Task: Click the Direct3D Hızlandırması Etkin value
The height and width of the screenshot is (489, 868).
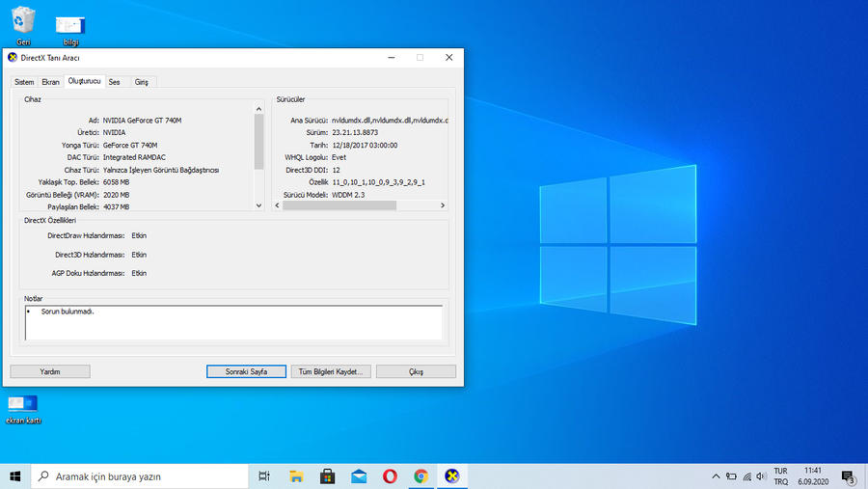Action: [x=139, y=255]
